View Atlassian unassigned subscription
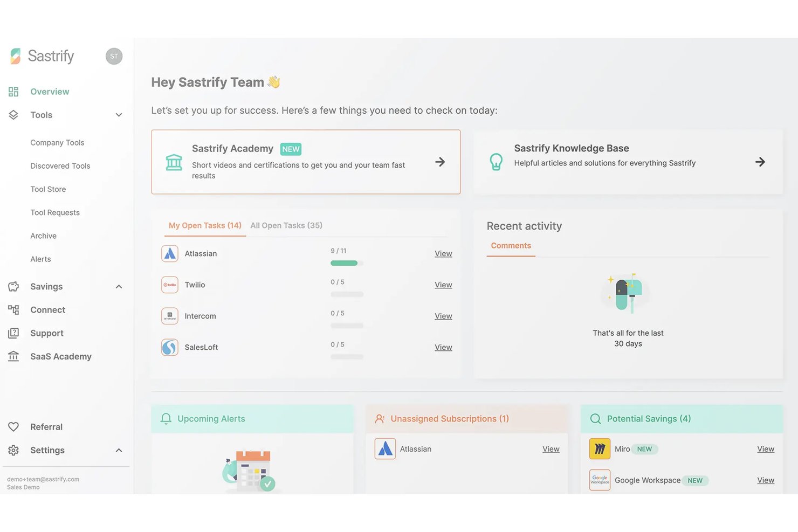This screenshot has width=798, height=532. (551, 449)
